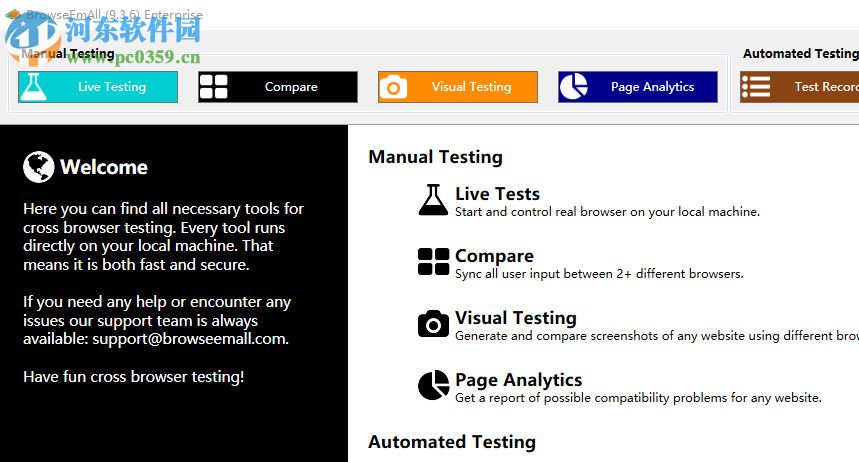The image size is (859, 462).
Task: Click 'Start and control real browser' description
Action: click(608, 212)
